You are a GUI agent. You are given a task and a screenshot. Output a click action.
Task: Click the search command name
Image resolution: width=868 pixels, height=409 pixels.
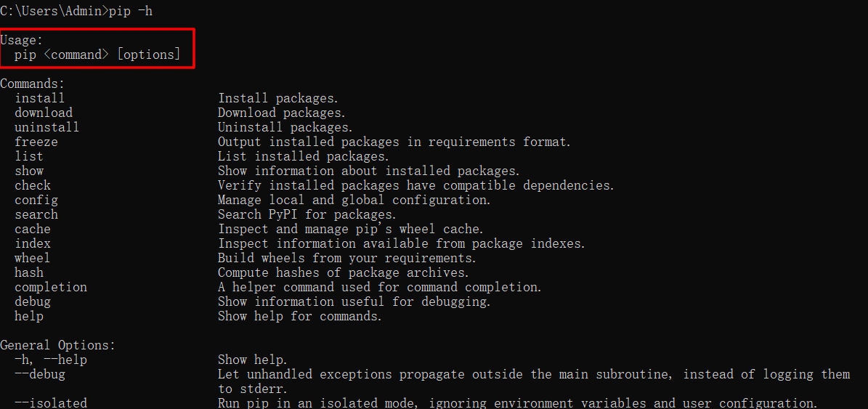[36, 214]
